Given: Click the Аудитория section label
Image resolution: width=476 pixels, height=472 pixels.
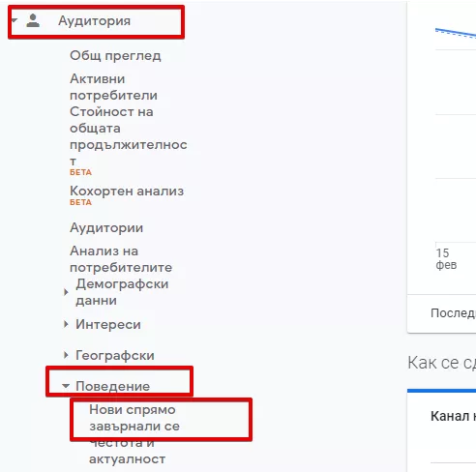Looking at the screenshot, I should tap(94, 20).
